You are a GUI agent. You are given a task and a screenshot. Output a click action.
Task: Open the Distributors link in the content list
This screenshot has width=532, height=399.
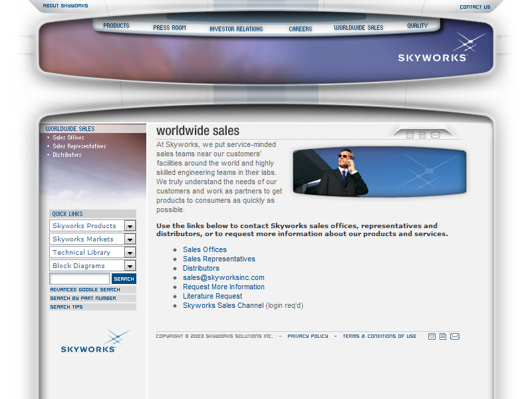201,269
